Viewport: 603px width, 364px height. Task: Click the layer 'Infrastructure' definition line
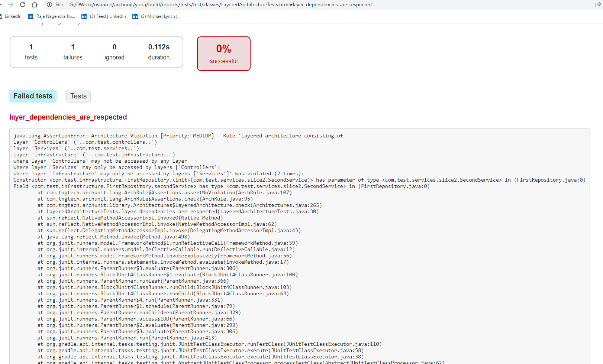(94, 155)
